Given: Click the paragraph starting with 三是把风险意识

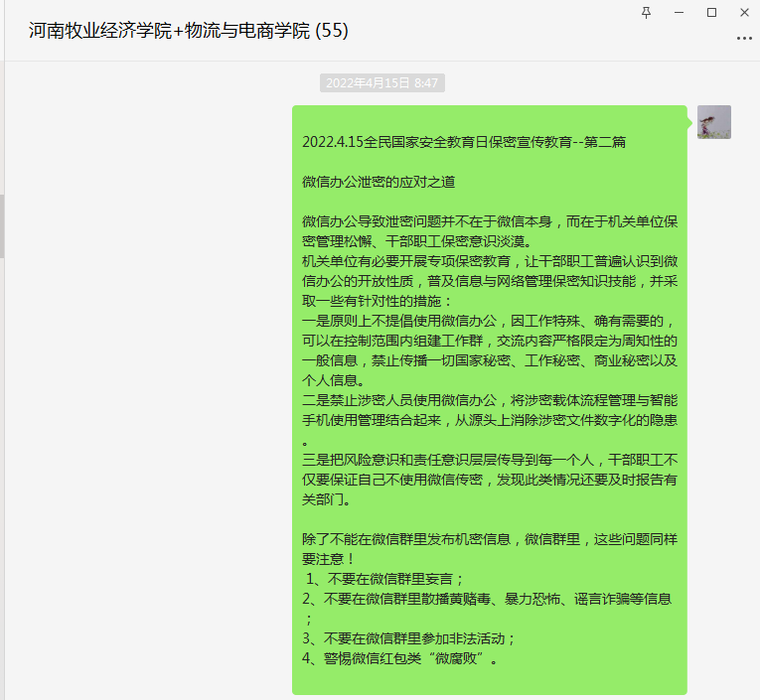Looking at the screenshot, I should [487, 480].
